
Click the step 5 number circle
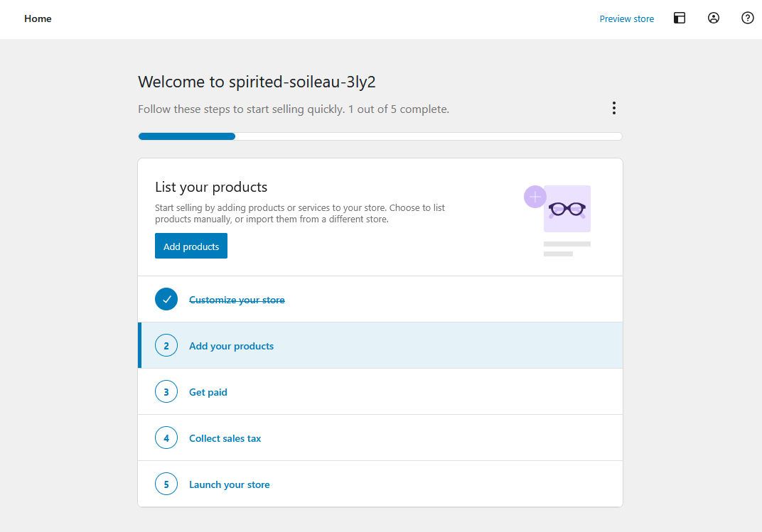click(166, 484)
